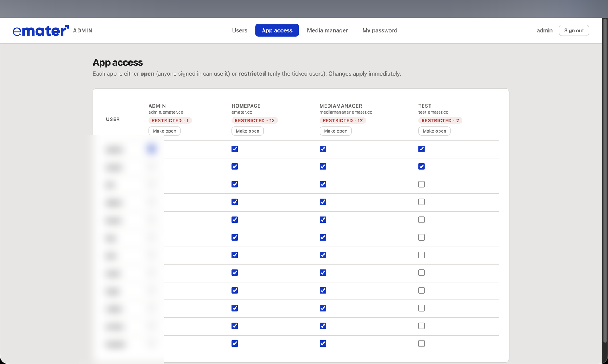Make the Test app open

pyautogui.click(x=434, y=131)
